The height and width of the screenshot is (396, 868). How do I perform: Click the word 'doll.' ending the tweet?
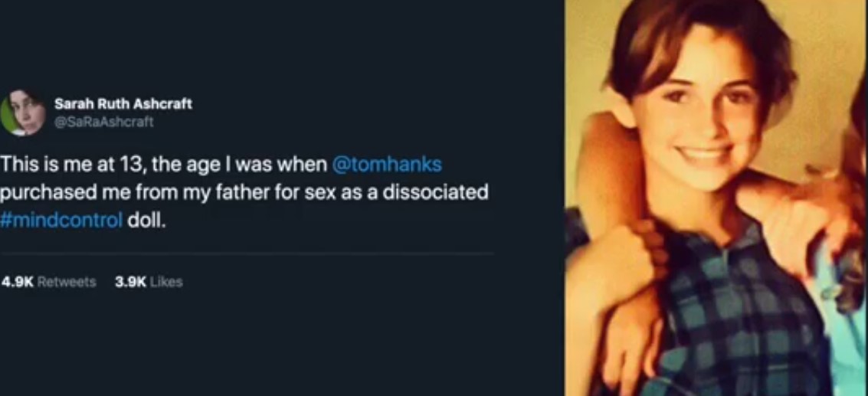point(146,220)
